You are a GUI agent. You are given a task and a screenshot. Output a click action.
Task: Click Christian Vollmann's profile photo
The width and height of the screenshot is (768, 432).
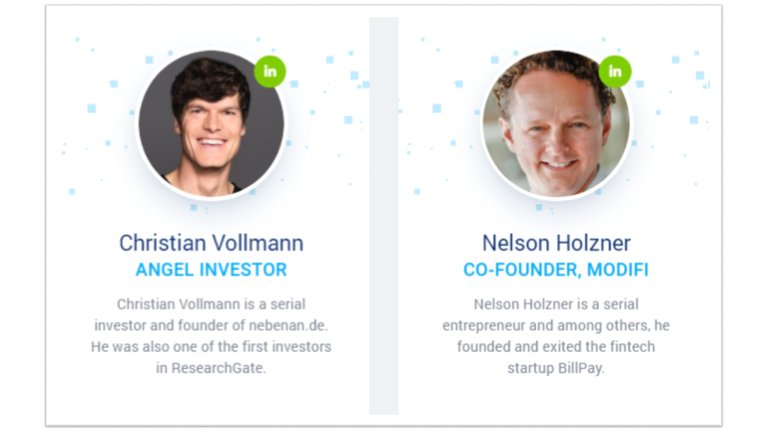coord(211,123)
